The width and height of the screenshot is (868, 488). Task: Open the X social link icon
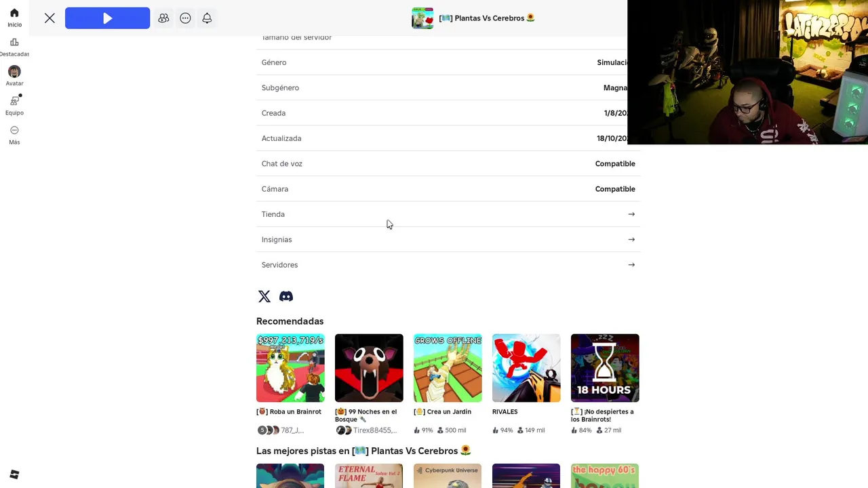[x=264, y=296]
